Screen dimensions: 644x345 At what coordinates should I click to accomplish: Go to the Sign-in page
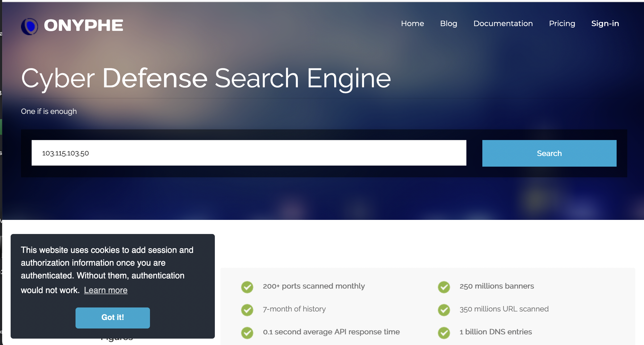point(605,23)
